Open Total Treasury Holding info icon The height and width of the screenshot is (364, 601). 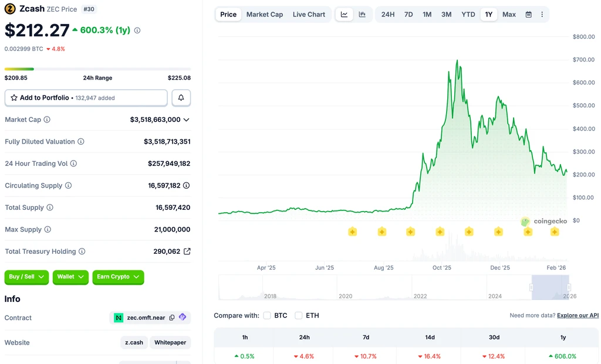[x=82, y=251]
